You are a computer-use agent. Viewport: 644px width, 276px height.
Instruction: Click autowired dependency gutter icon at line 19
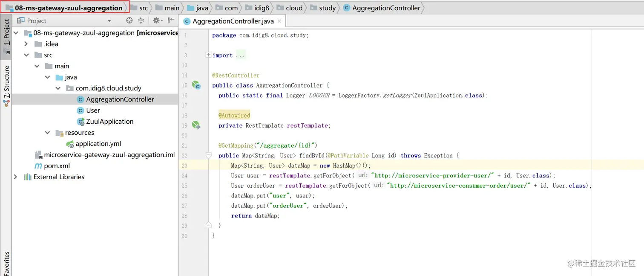click(195, 125)
